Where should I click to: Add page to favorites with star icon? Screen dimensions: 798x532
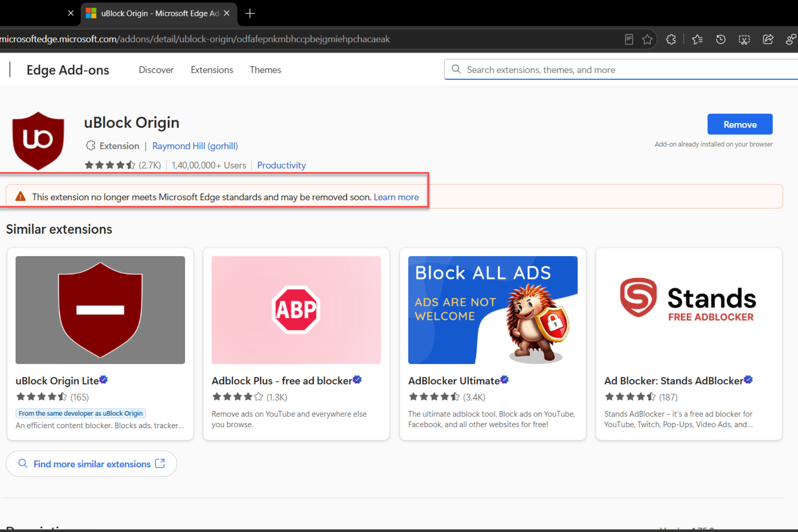[647, 39]
